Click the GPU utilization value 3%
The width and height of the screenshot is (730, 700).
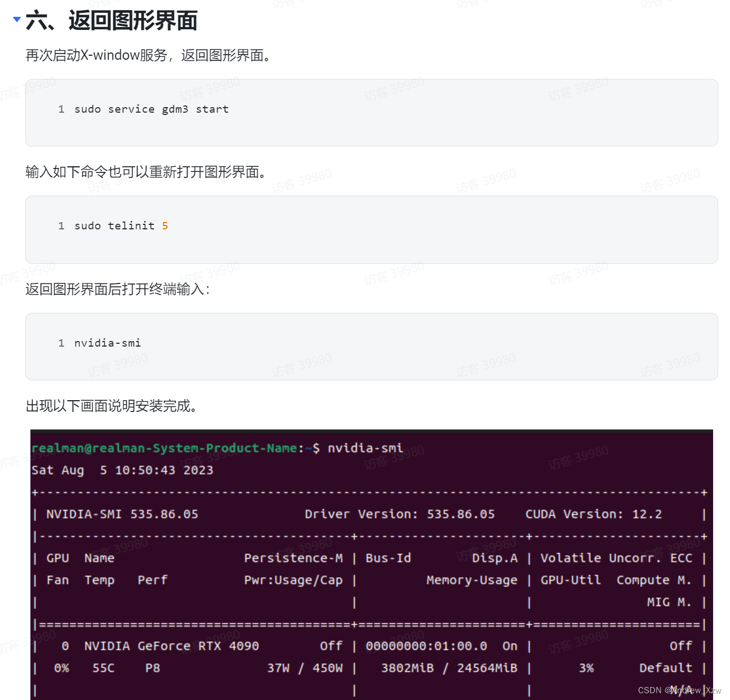(586, 668)
